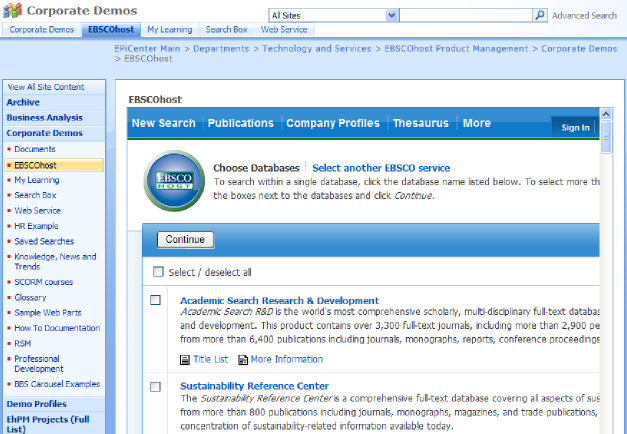Switch to Search Box top tab

coord(226,30)
